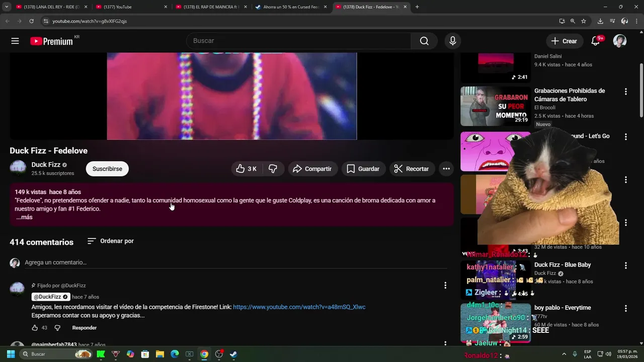Switch to Ahorra un 50 % Steam tab

pyautogui.click(x=291, y=7)
